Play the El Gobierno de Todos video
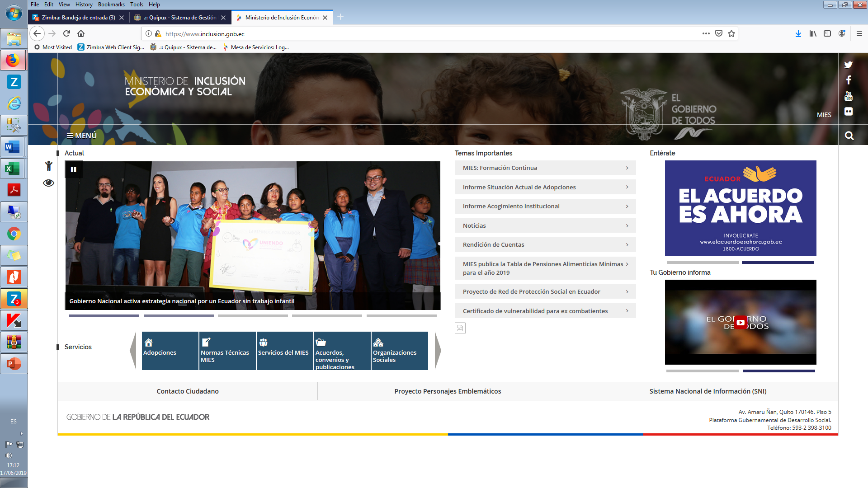Screen dimensions: 868x488 tap(740, 322)
